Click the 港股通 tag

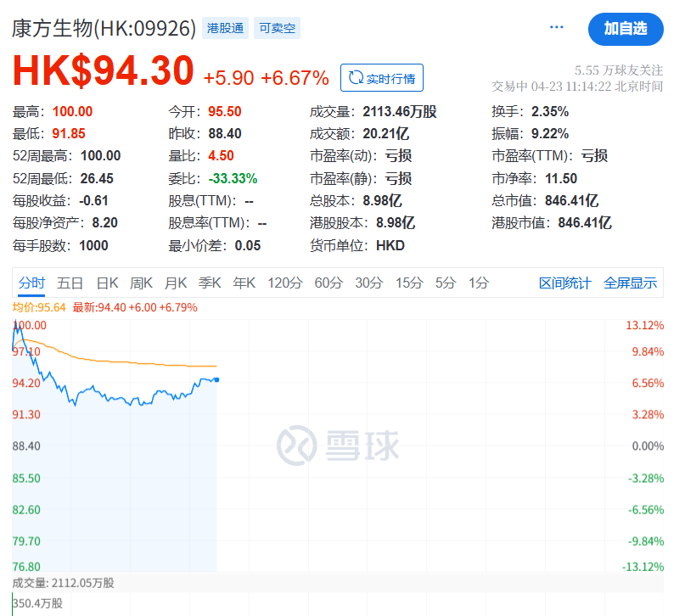pos(225,28)
